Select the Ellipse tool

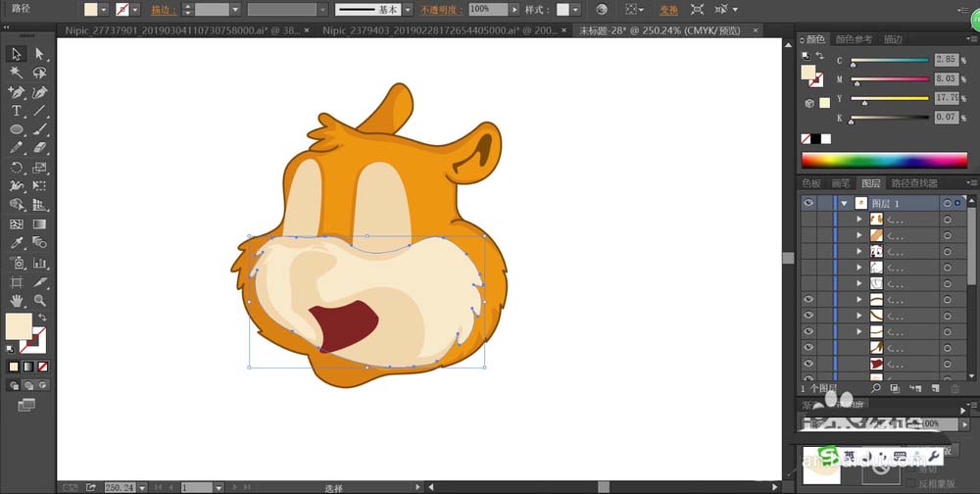pos(17,129)
